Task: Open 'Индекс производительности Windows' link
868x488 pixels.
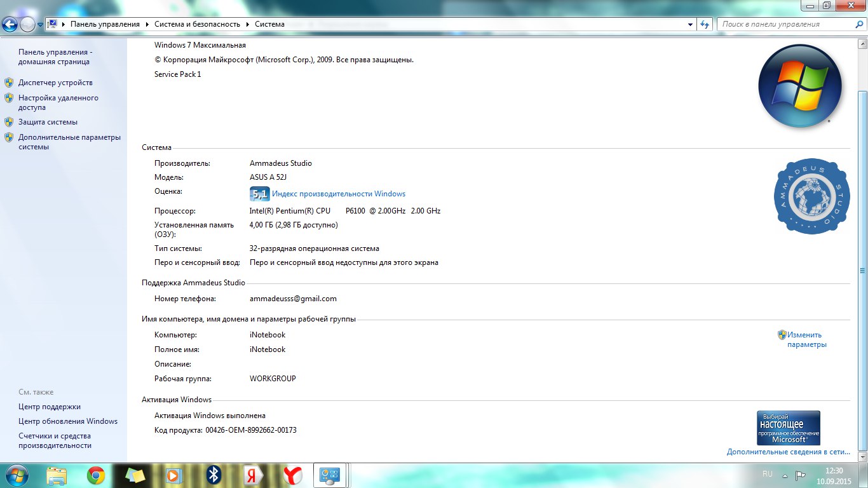Action: coord(339,194)
